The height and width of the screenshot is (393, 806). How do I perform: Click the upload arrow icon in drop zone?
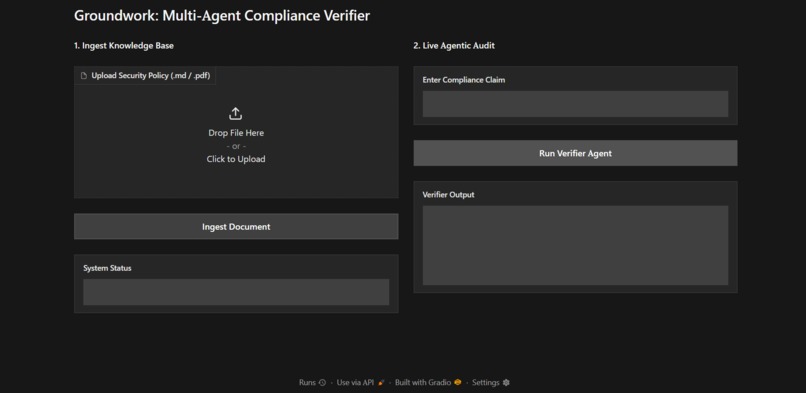[235, 114]
